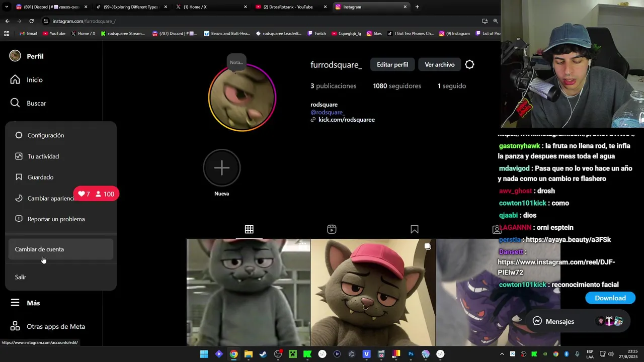
Task: Open the tab search dropdown arrow
Action: 6,7
